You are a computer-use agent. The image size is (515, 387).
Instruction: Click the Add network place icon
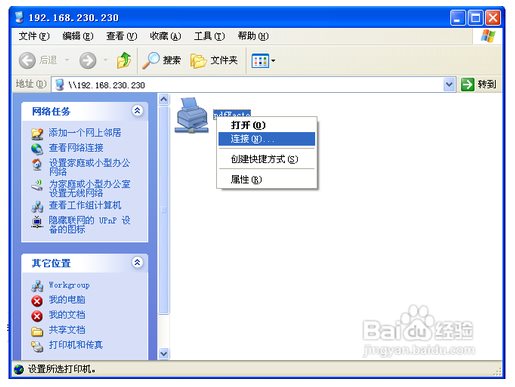pos(37,134)
